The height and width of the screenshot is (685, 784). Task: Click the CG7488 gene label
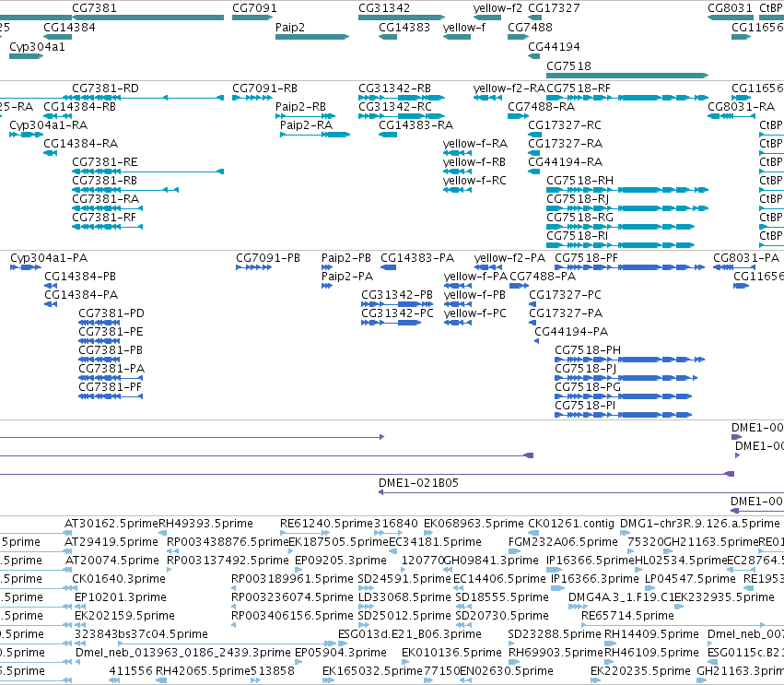[x=530, y=27]
